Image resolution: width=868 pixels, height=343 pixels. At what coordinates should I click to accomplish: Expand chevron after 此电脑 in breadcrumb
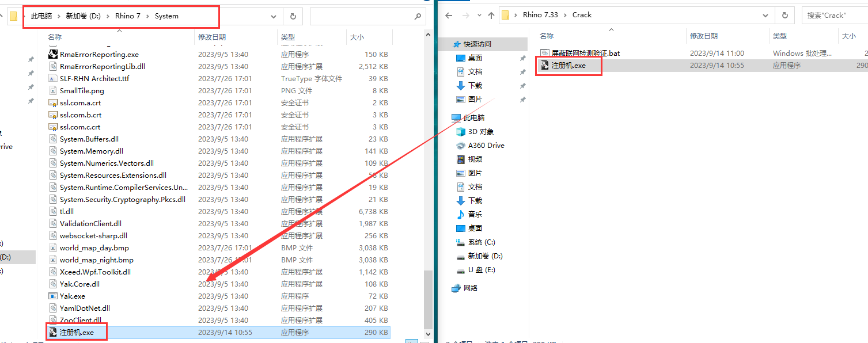coord(58,17)
